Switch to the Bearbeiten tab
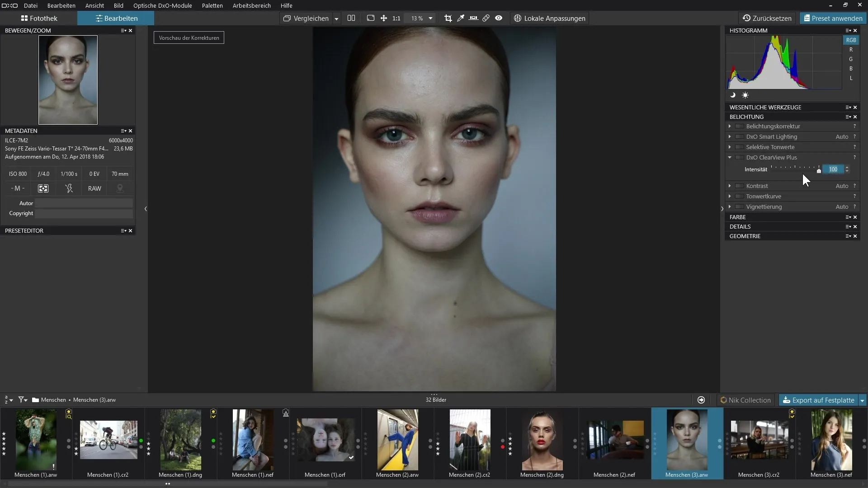 coord(116,18)
